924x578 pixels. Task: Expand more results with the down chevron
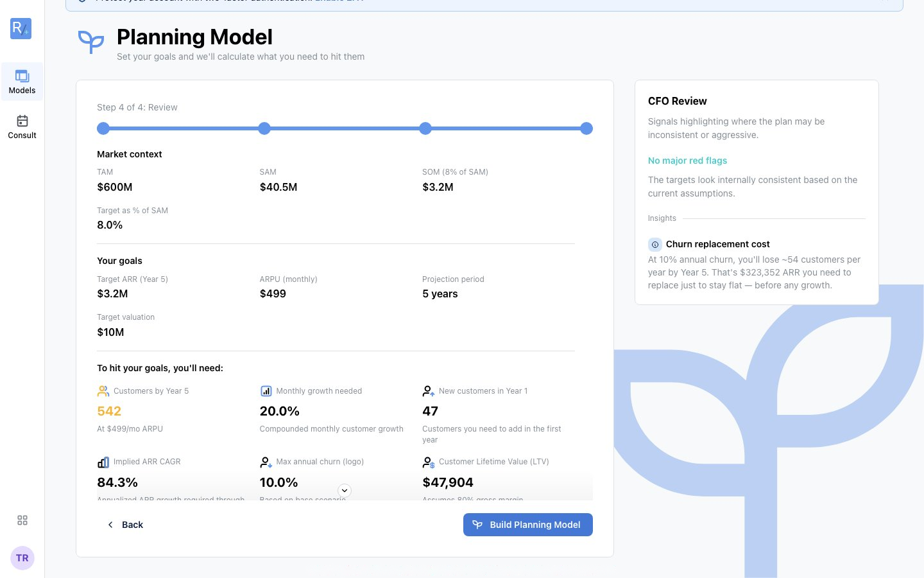coord(345,491)
